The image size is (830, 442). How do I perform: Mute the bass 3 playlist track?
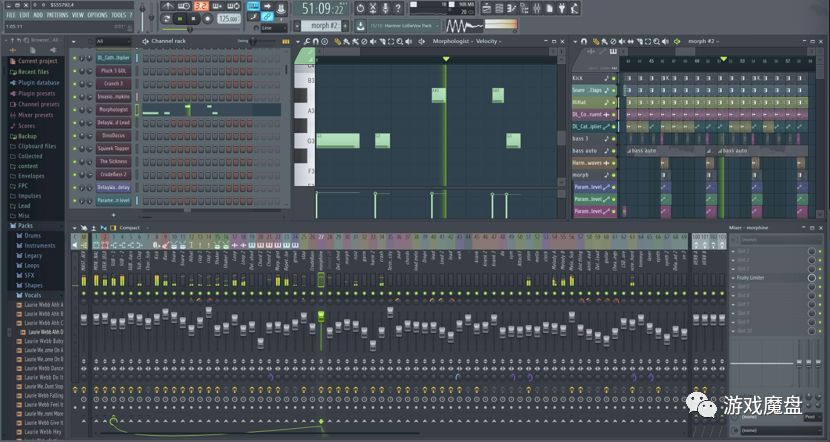tap(614, 139)
